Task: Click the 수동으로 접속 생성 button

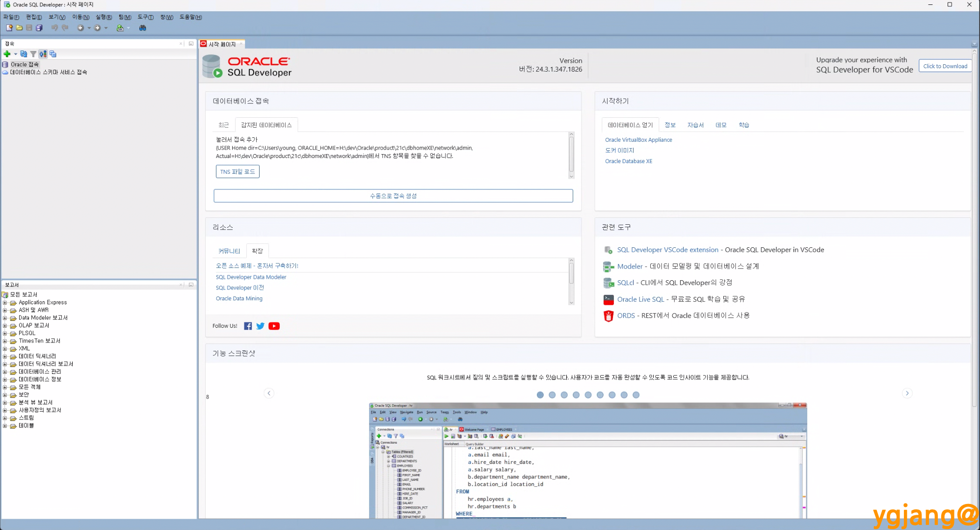Action: click(393, 196)
